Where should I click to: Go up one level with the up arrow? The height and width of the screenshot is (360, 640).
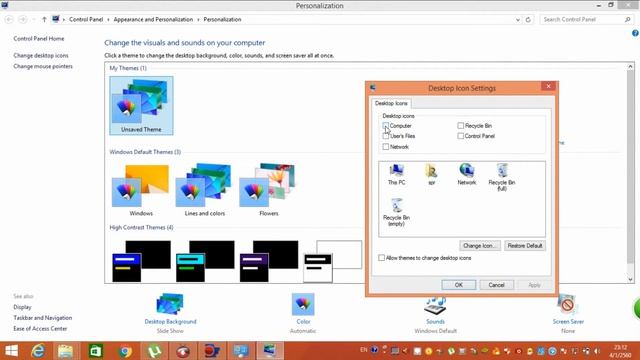44,20
